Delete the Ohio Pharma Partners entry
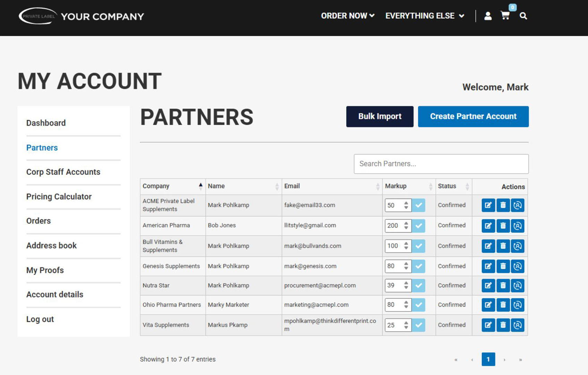 coord(503,305)
